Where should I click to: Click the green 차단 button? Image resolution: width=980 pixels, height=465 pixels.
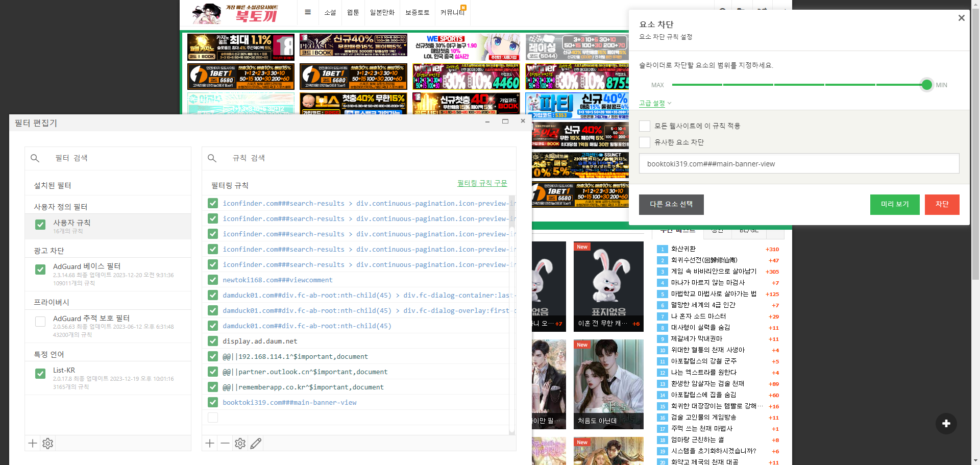pos(942,204)
